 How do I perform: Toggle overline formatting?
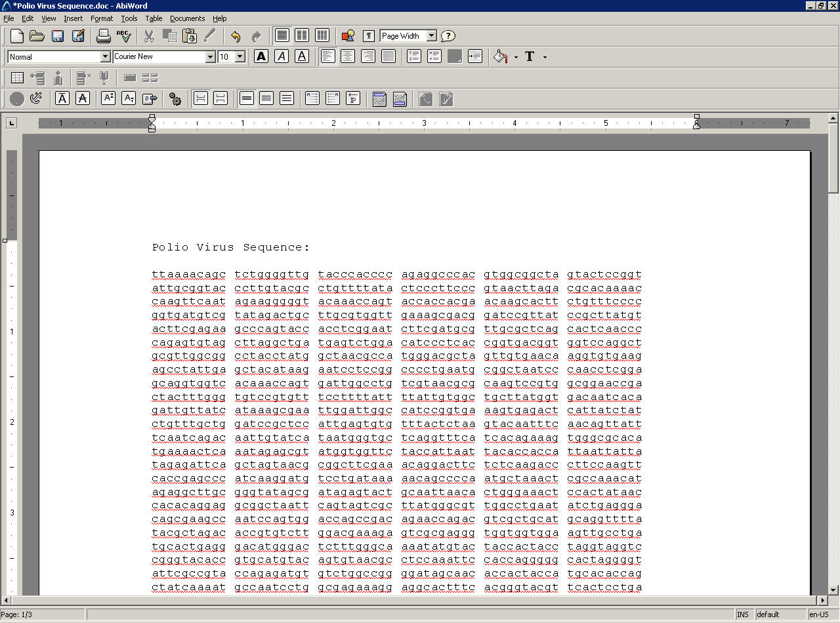pos(62,99)
